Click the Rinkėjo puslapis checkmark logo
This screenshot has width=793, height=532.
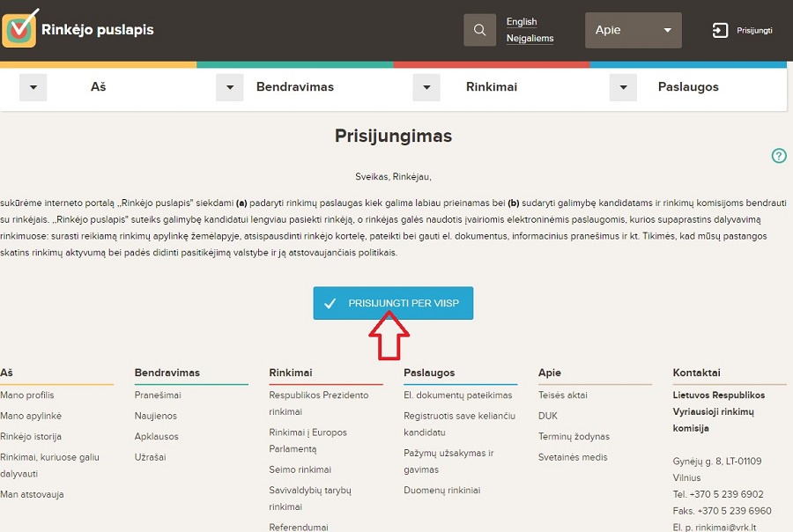20,28
